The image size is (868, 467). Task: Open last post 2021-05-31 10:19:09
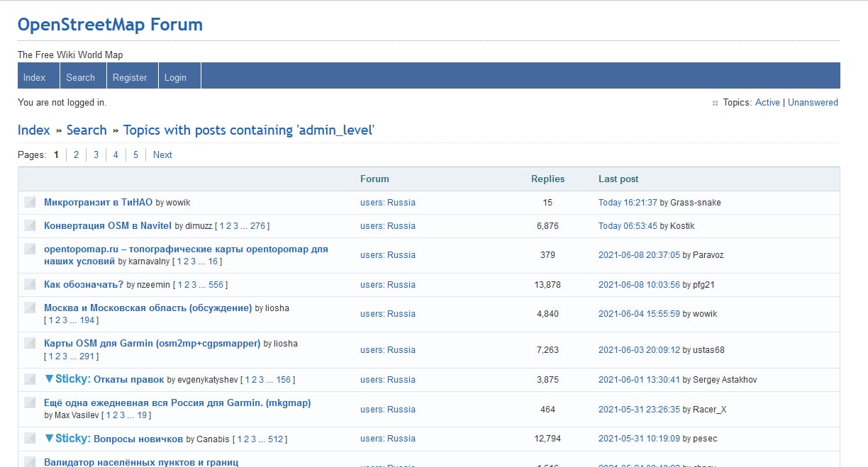[x=639, y=439]
